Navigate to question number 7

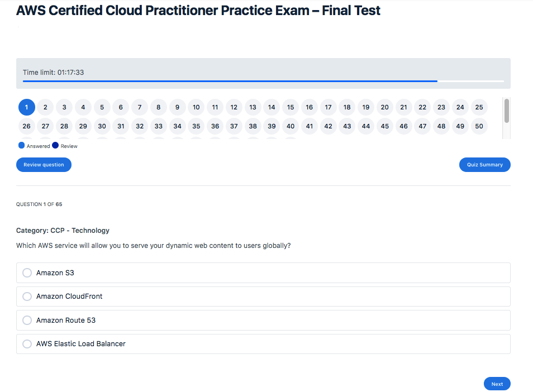(x=140, y=107)
